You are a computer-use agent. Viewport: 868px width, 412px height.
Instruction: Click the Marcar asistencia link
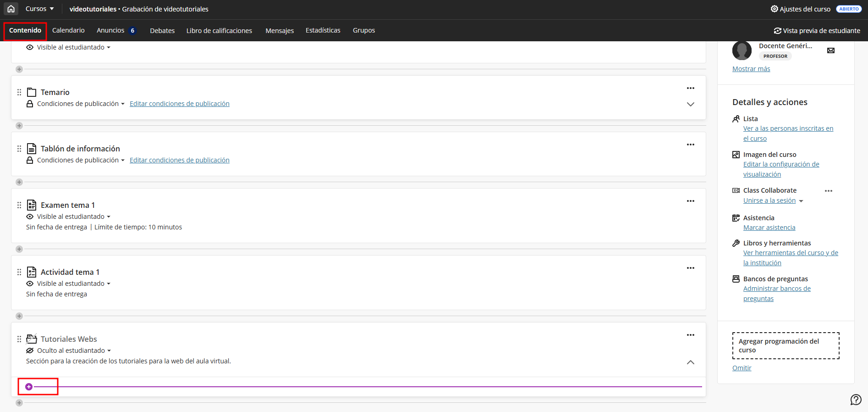(769, 228)
